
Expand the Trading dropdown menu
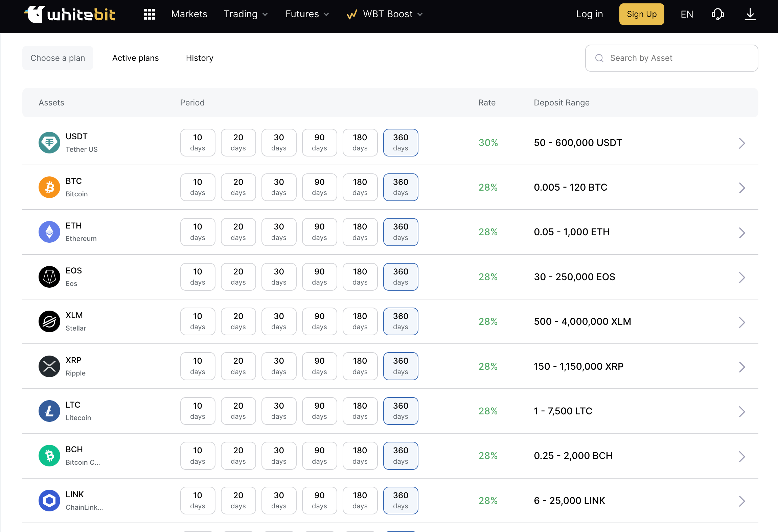pyautogui.click(x=246, y=14)
